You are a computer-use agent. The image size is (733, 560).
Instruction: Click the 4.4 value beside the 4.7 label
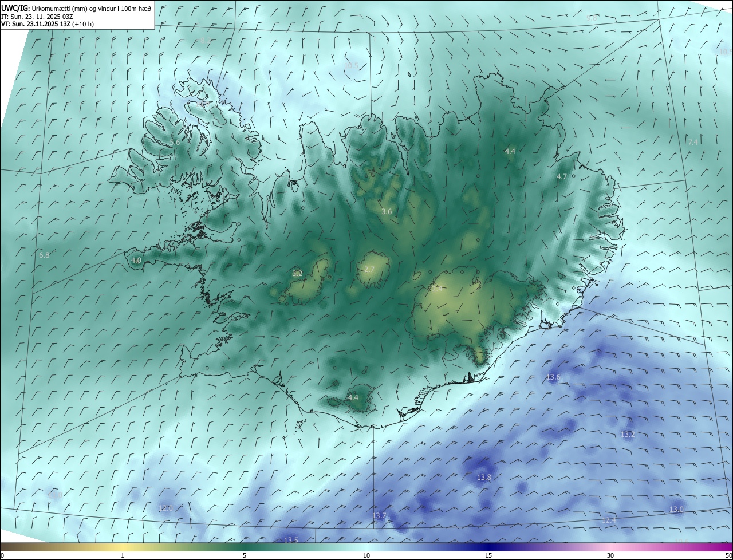click(510, 152)
